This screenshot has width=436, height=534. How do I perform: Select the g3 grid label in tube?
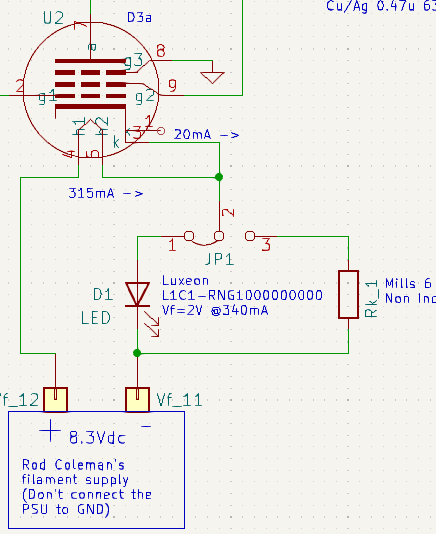[134, 61]
